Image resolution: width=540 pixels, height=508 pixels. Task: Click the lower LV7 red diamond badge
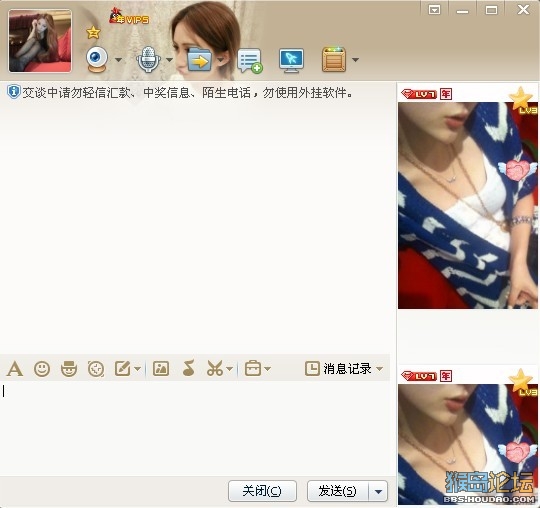pyautogui.click(x=419, y=376)
